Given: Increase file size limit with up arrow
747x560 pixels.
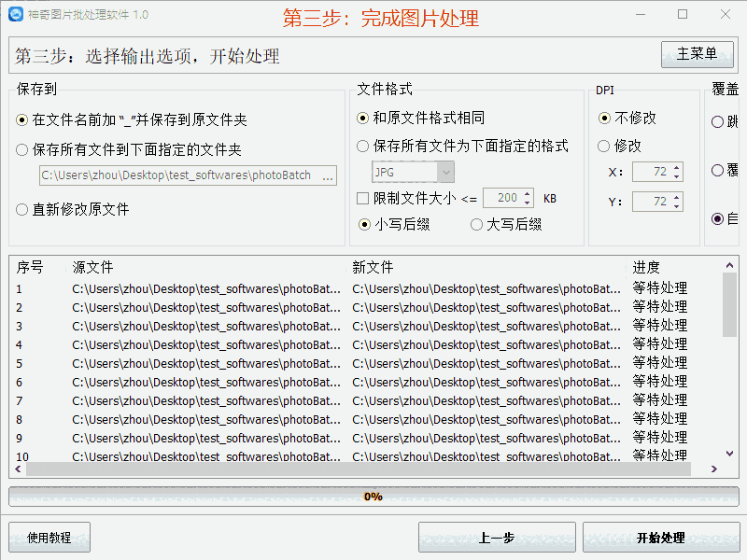Looking at the screenshot, I should click(x=527, y=194).
